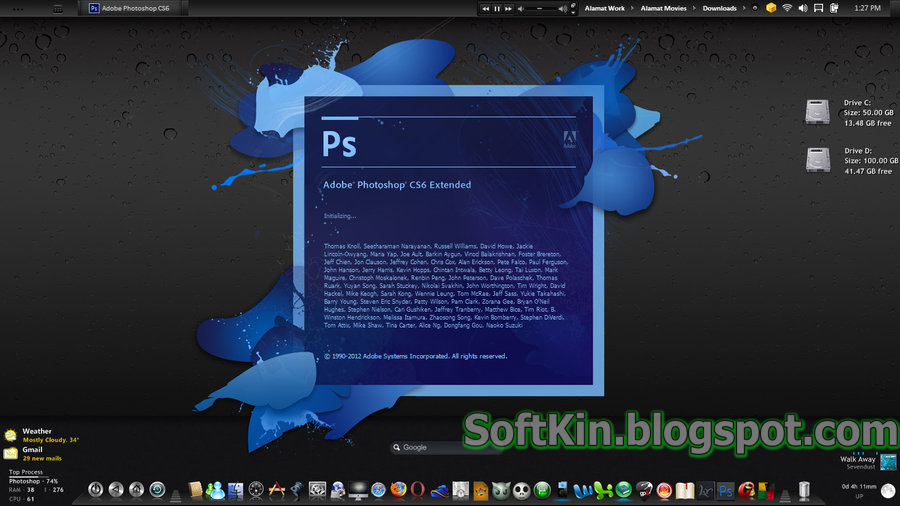Open the grey horned creature dock icon
The image size is (900, 506).
pos(501,491)
